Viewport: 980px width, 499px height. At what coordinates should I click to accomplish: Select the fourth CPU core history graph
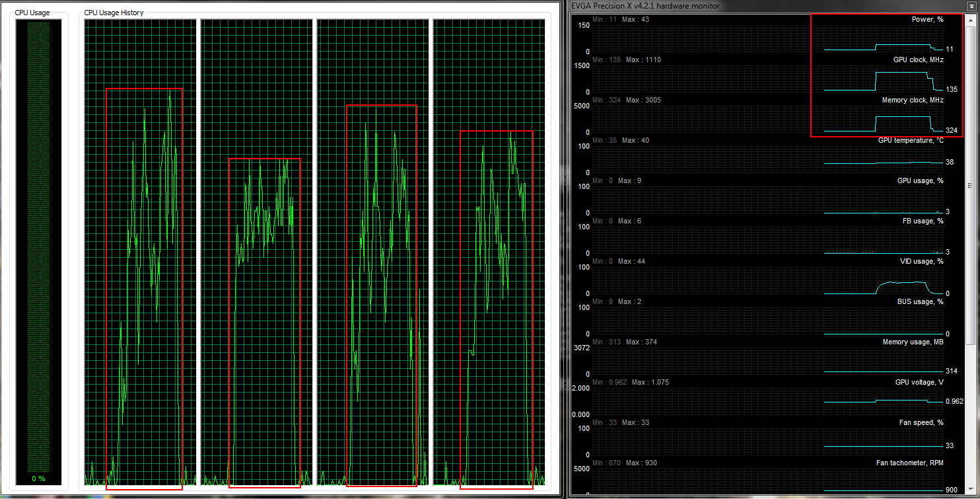pyautogui.click(x=489, y=251)
